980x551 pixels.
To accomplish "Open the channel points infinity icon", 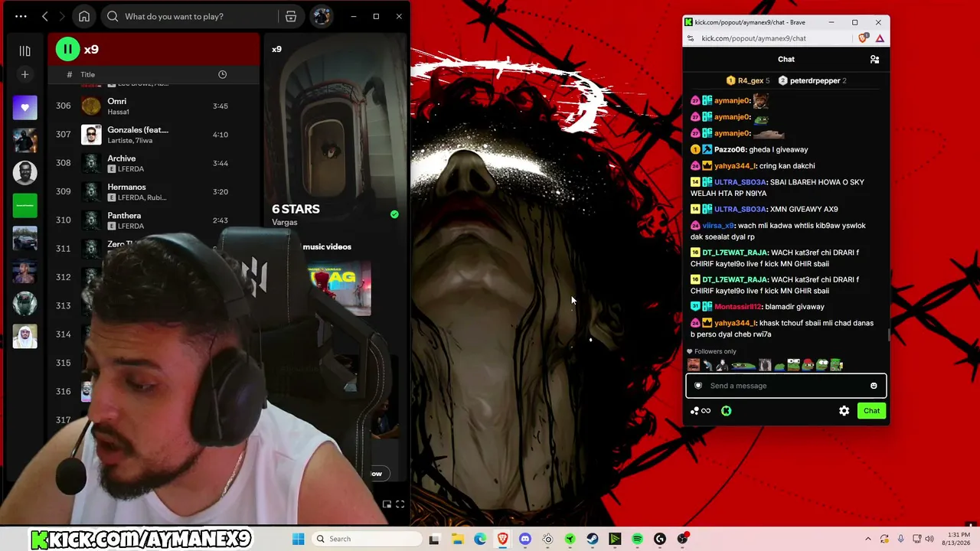I will tap(701, 411).
